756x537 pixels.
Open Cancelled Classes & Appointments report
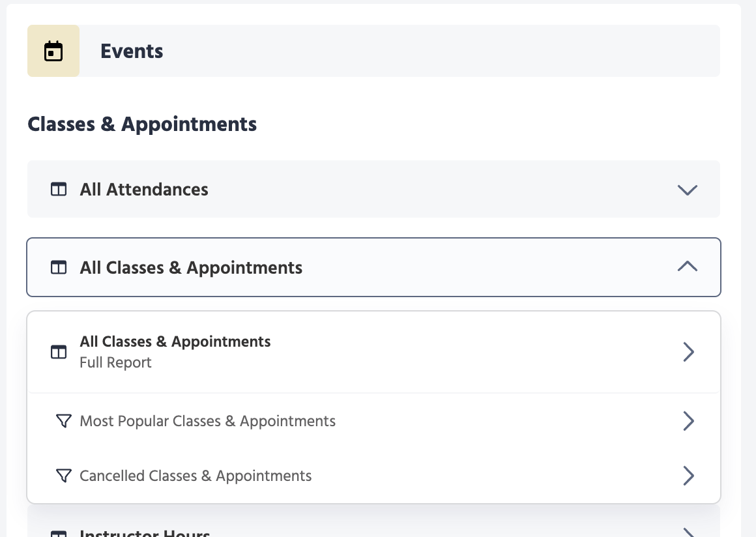(x=196, y=476)
